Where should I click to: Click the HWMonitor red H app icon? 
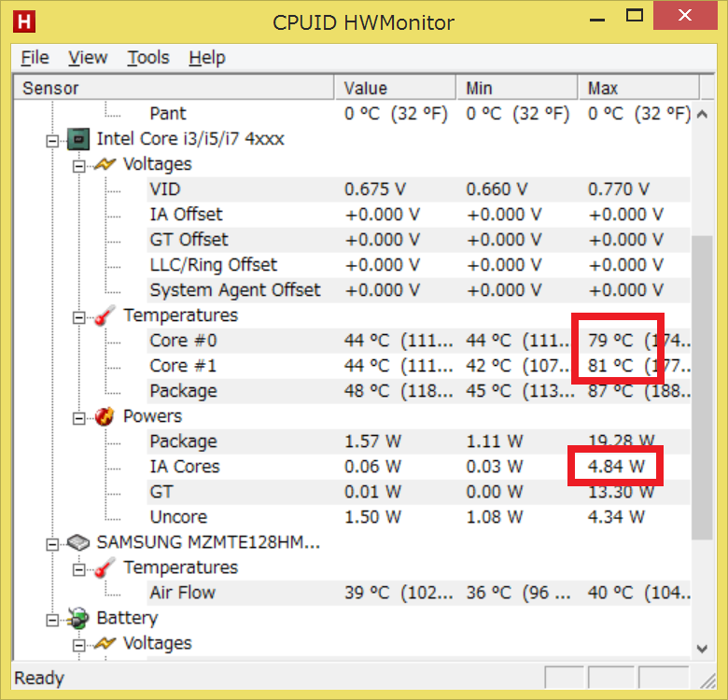[x=24, y=21]
